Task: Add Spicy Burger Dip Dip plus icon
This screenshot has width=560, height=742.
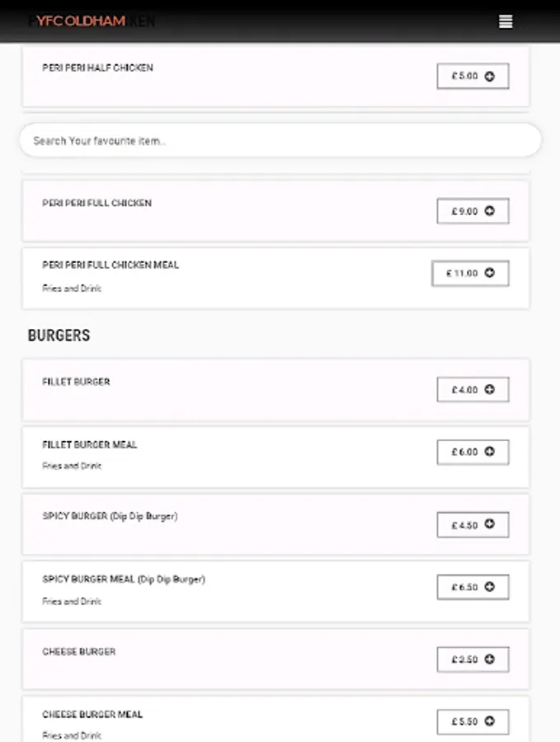Action: 489,524
